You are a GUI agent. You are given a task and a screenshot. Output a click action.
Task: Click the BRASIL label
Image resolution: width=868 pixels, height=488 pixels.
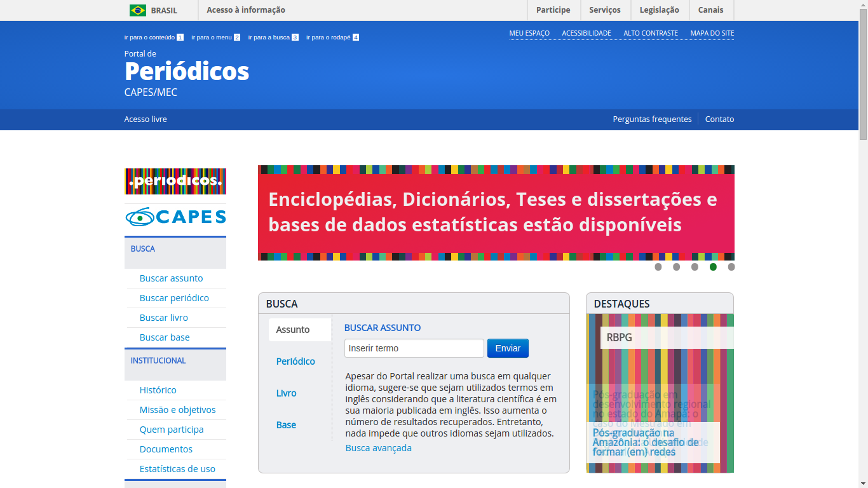point(164,10)
